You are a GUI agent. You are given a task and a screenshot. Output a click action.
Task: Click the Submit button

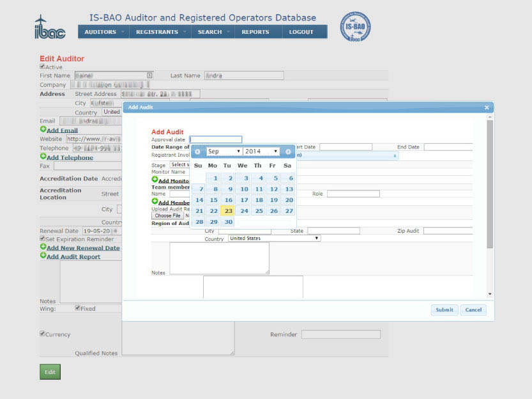click(445, 309)
